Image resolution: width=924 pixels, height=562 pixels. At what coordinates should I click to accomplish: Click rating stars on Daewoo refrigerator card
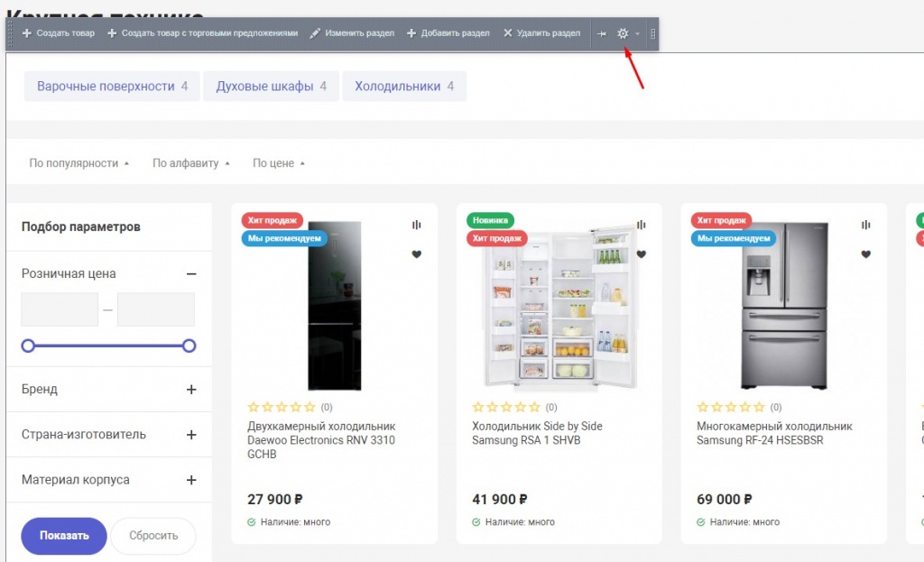[x=282, y=407]
